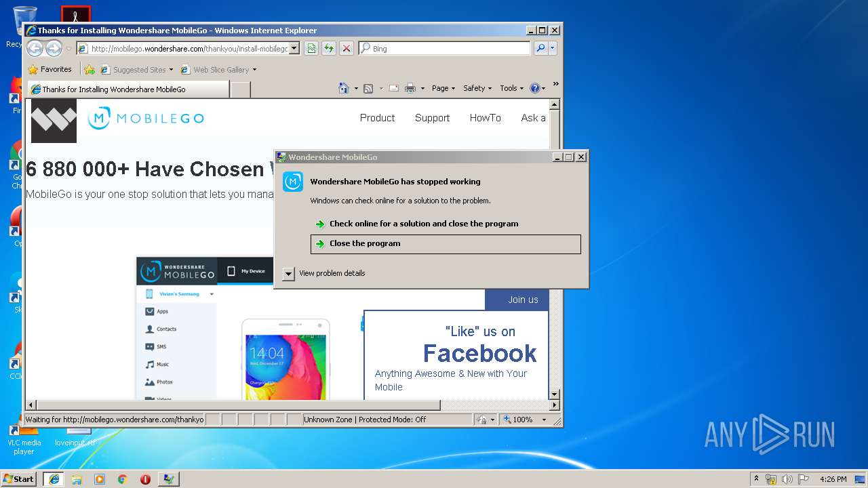Open Internet Explorer taskbar icon
The width and height of the screenshot is (868, 488).
(54, 479)
